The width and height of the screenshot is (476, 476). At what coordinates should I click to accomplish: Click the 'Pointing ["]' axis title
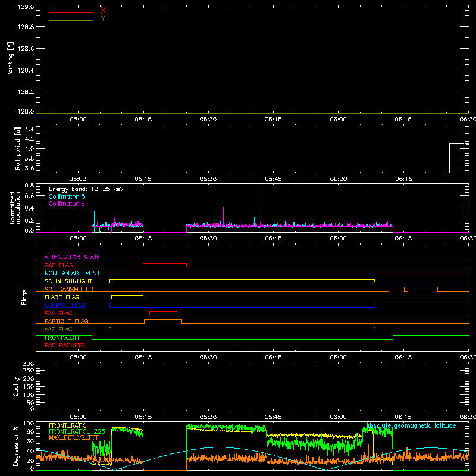pos(11,59)
